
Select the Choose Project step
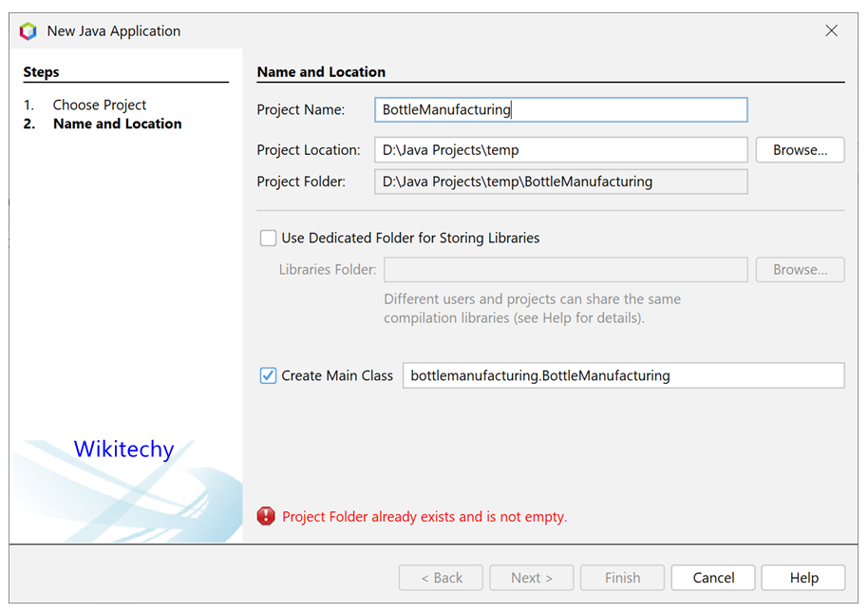[99, 105]
